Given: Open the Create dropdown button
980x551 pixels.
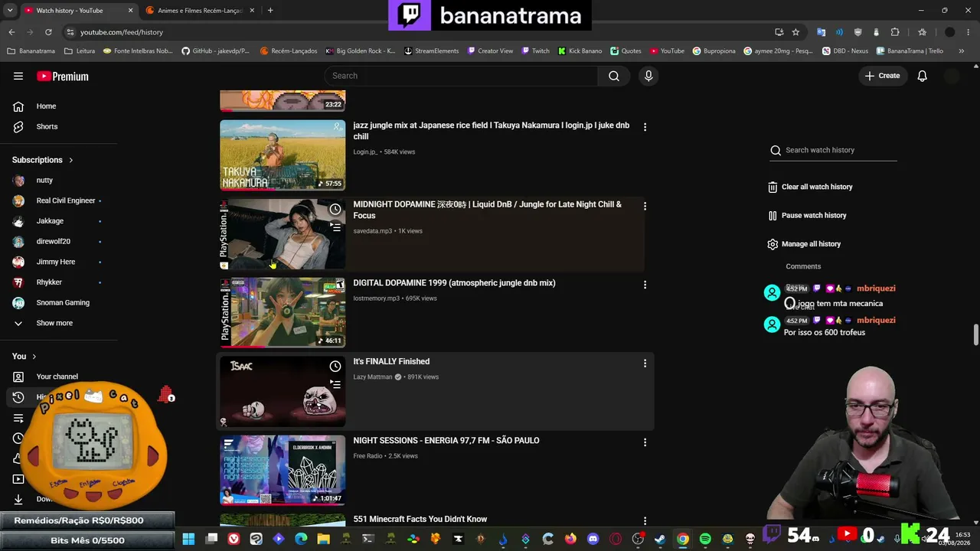Looking at the screenshot, I should (x=882, y=76).
